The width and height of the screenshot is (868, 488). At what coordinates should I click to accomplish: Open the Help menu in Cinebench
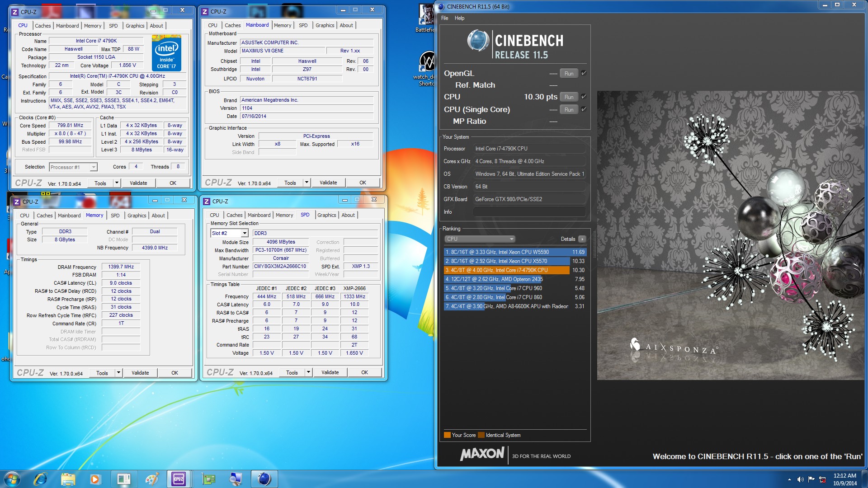(x=459, y=18)
